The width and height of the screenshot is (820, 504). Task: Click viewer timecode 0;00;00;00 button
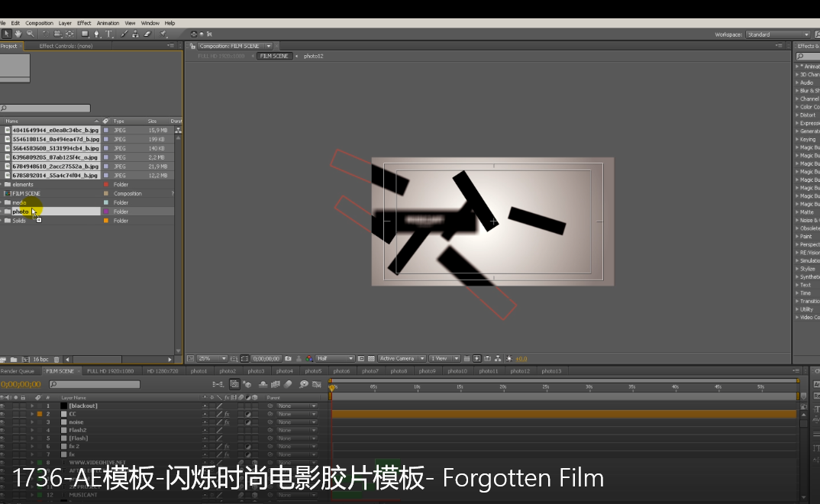click(266, 359)
